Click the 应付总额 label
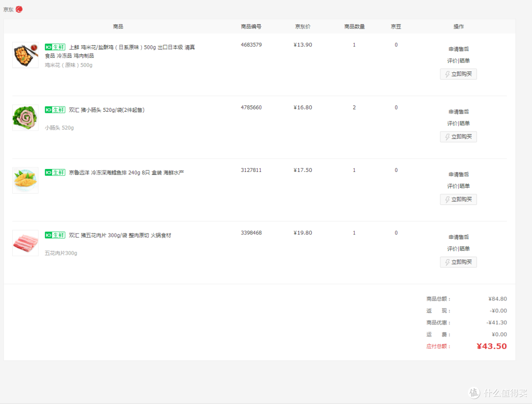This screenshot has width=532, height=404. pos(438,346)
